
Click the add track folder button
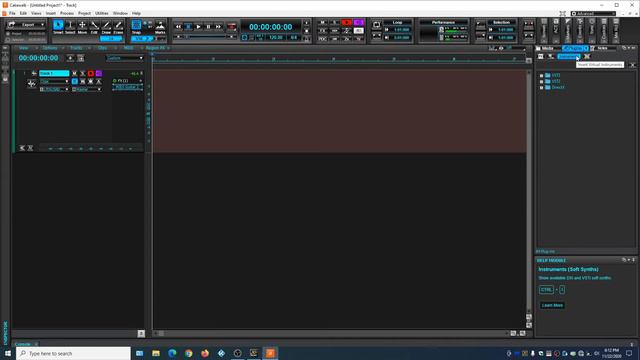click(x=81, y=58)
